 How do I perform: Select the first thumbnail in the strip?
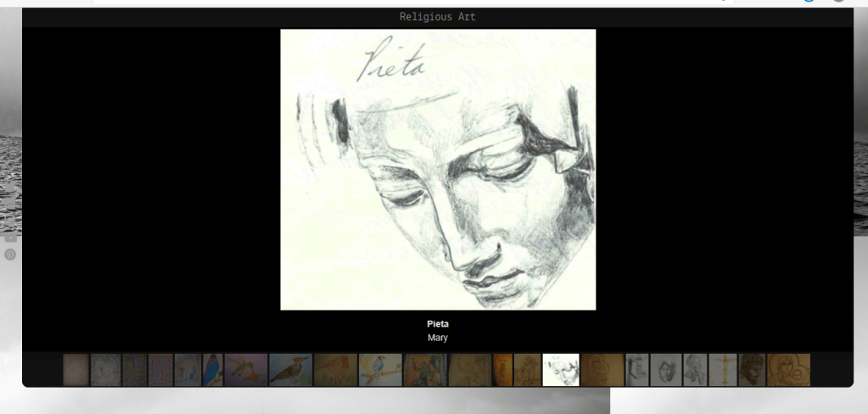point(76,370)
